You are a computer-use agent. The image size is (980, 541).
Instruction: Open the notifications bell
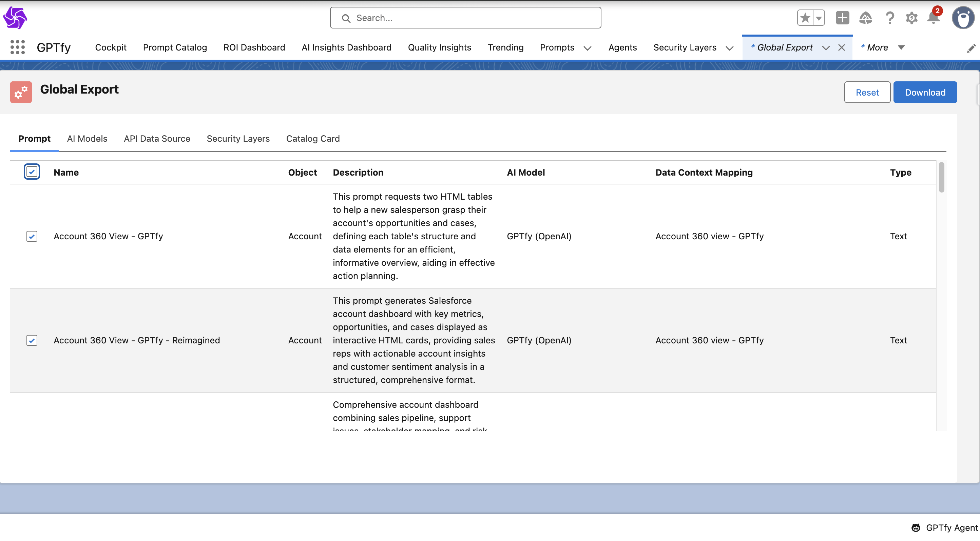click(x=933, y=18)
